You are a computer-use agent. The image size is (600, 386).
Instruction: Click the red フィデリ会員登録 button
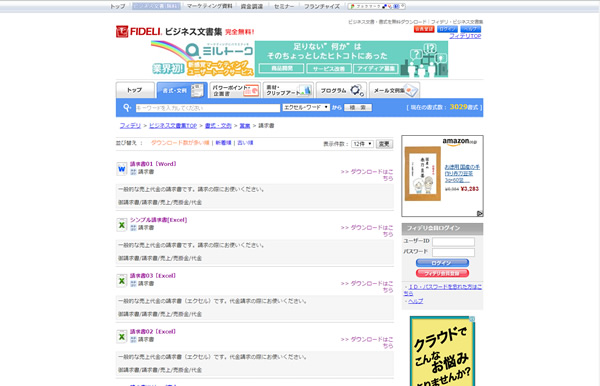tap(442, 273)
